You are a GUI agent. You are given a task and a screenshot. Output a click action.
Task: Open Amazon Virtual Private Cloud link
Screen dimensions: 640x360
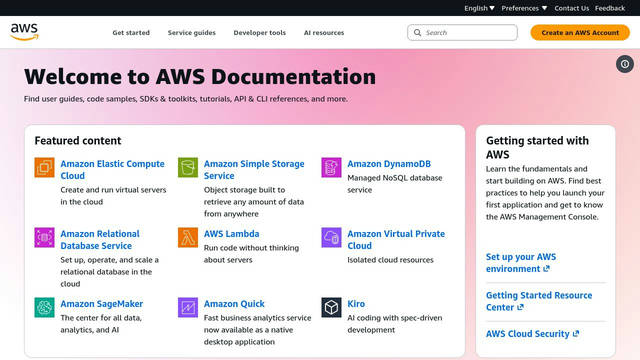[396, 240]
